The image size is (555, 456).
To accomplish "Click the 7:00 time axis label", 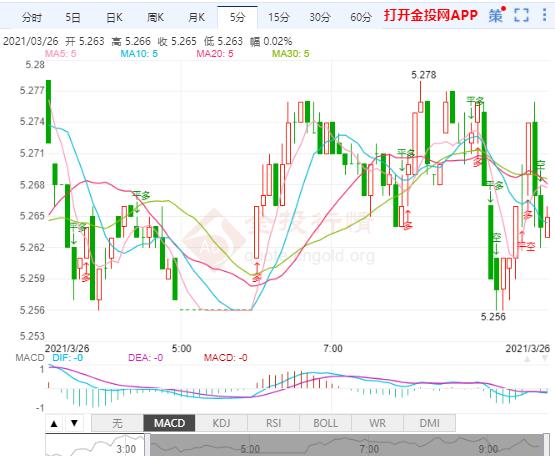I will pos(333,348).
